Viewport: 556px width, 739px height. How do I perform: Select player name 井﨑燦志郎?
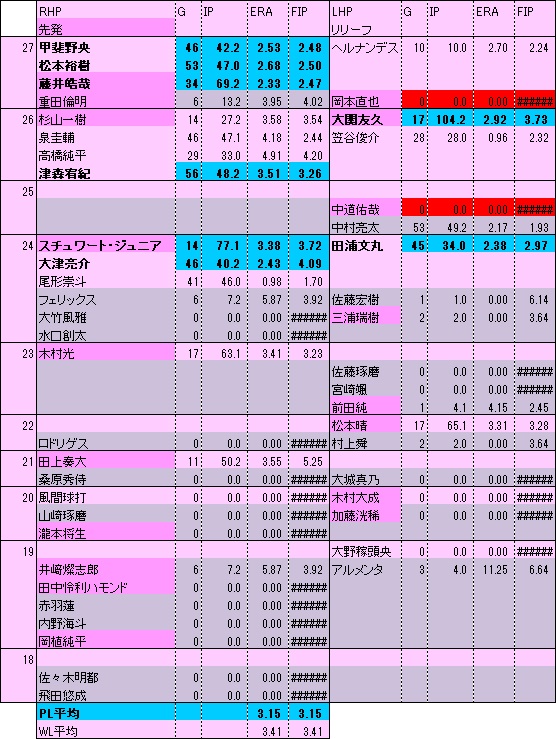pos(106,569)
